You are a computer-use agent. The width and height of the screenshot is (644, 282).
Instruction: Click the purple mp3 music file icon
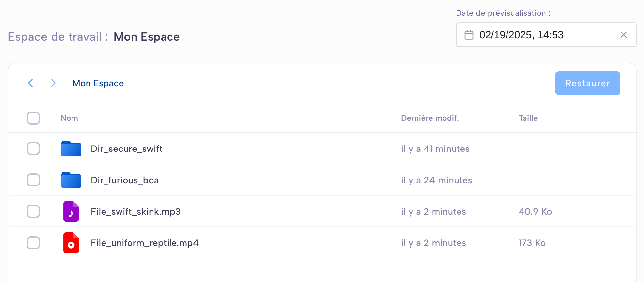[71, 211]
